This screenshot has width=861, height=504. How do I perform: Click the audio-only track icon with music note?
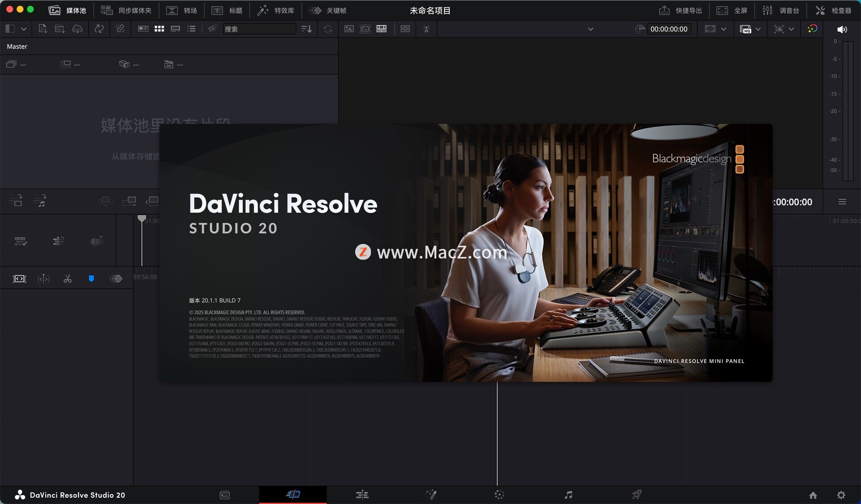point(40,200)
